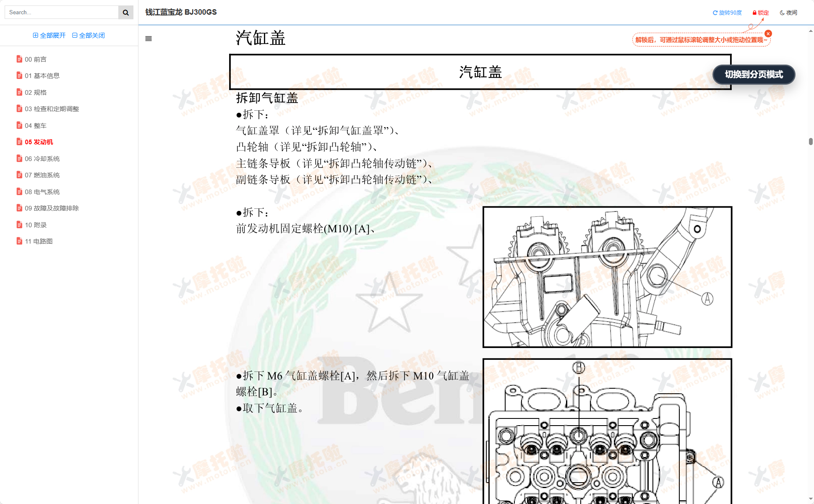Viewport: 814px width, 504px height.
Task: Click the red document icon beside 05 发动机
Action: 19,141
